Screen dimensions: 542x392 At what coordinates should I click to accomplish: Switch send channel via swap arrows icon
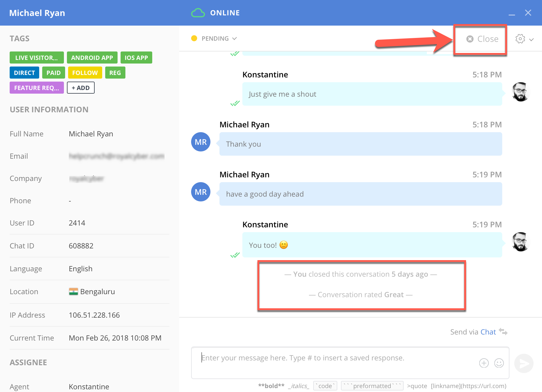pyautogui.click(x=503, y=331)
